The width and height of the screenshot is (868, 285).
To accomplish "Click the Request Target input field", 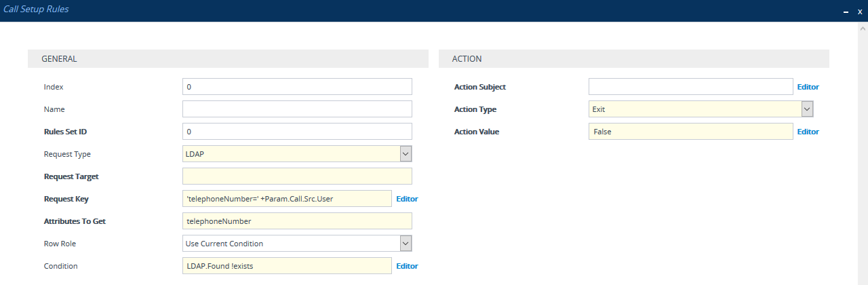I will pos(297,176).
